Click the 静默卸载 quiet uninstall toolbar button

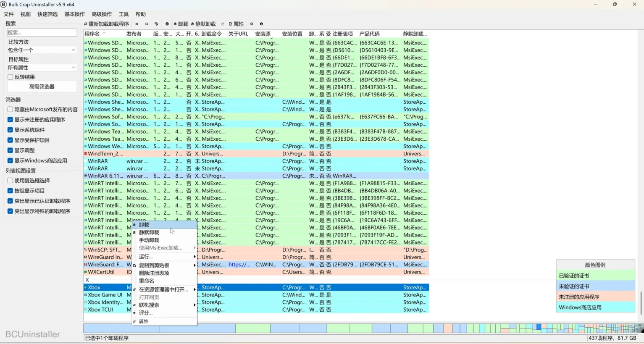pyautogui.click(x=203, y=24)
